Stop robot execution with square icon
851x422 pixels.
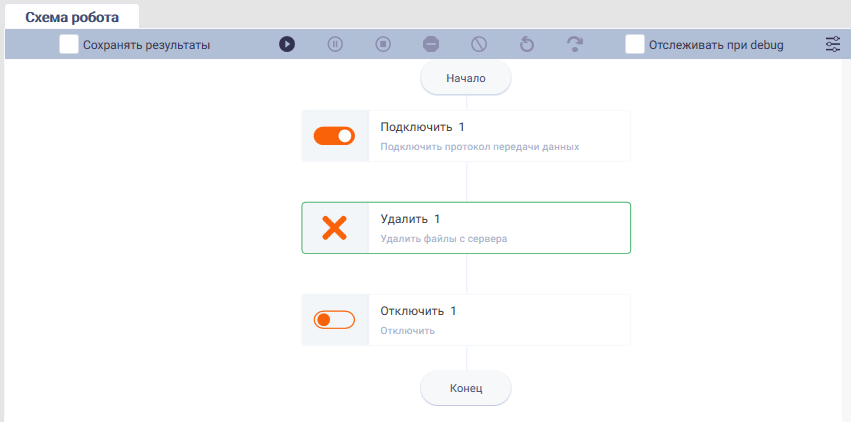point(383,44)
